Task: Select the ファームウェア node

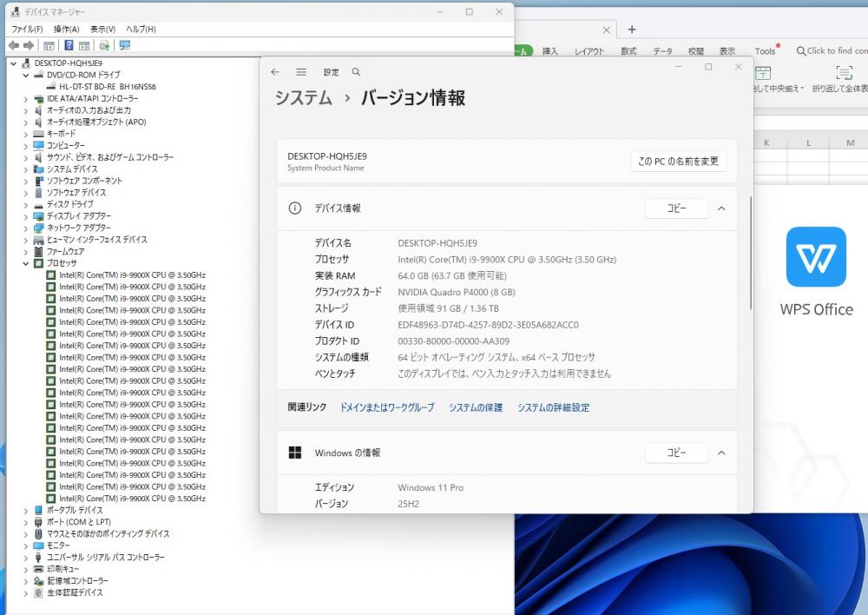Action: pos(65,252)
